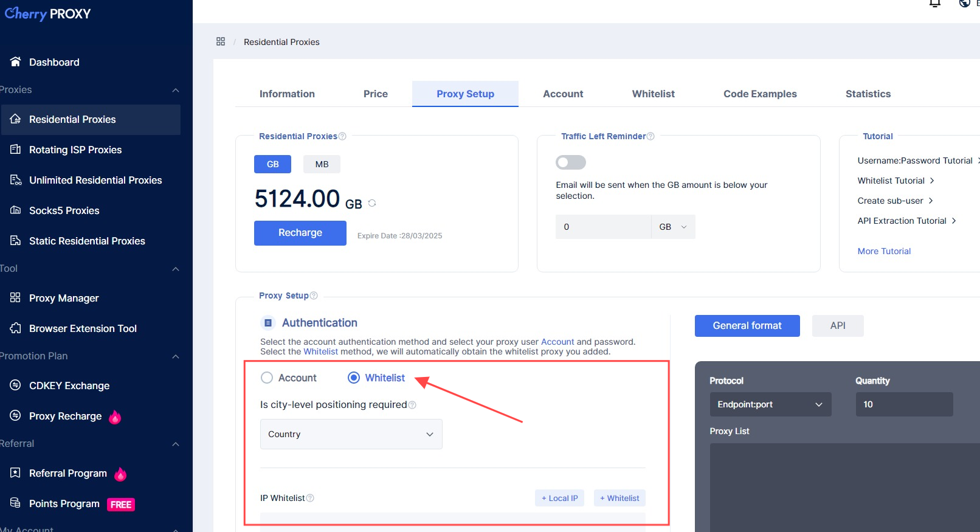The height and width of the screenshot is (532, 980).
Task: Open the Endpoint:port protocol dropdown
Action: [x=770, y=404]
